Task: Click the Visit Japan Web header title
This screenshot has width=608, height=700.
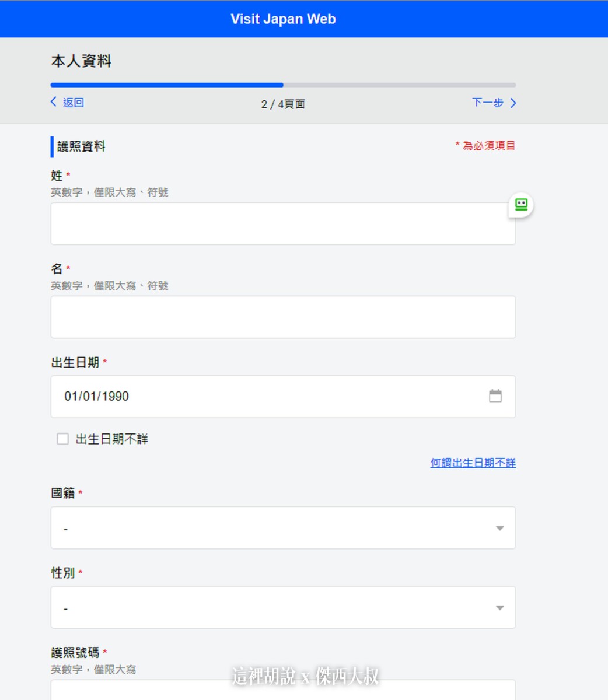Action: click(x=283, y=19)
